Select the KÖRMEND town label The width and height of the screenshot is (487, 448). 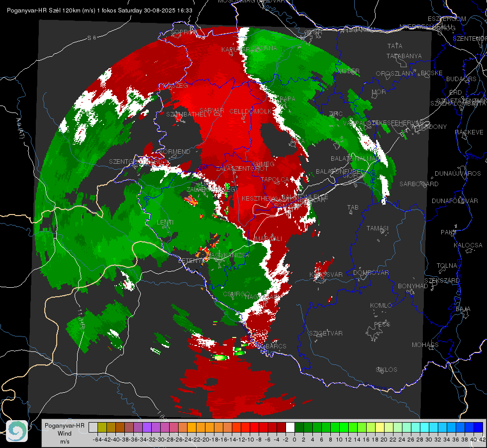click(174, 152)
